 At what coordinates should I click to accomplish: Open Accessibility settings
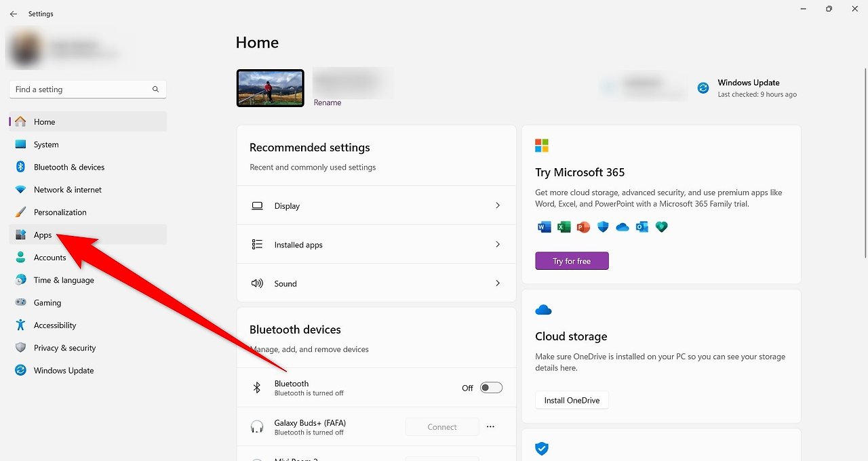88,325
